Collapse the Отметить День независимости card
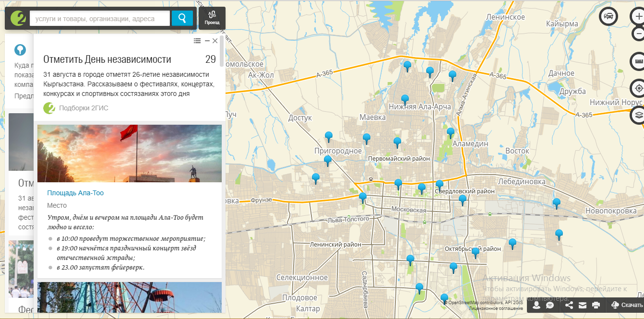644x319 pixels. 207,41
